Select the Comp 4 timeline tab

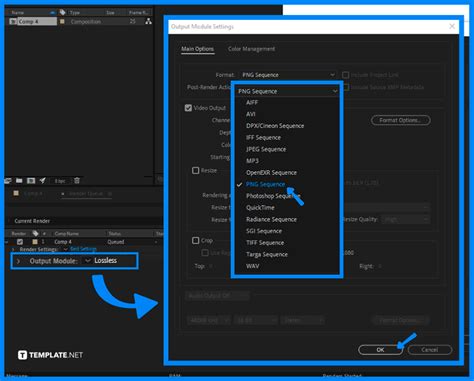(33, 194)
